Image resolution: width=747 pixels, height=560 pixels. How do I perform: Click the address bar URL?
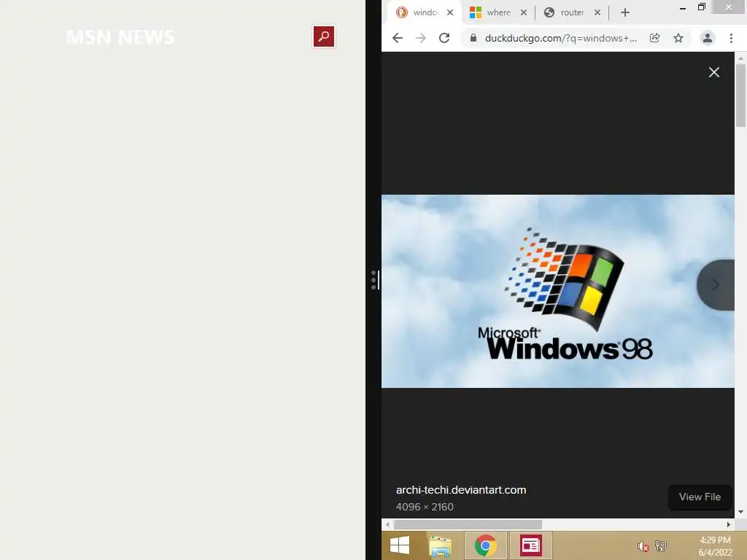(561, 38)
